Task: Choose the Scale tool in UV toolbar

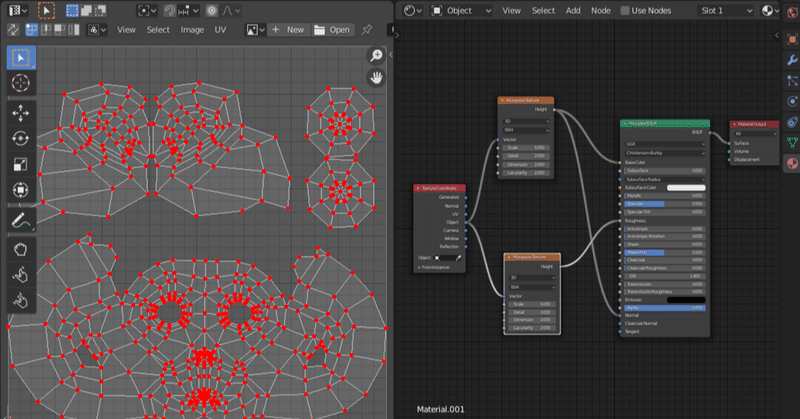Action: [x=21, y=164]
